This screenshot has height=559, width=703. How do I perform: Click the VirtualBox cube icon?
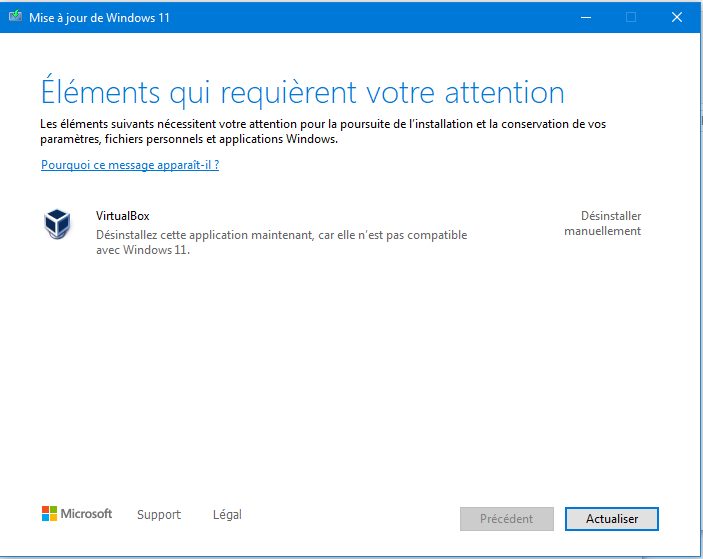tap(58, 225)
